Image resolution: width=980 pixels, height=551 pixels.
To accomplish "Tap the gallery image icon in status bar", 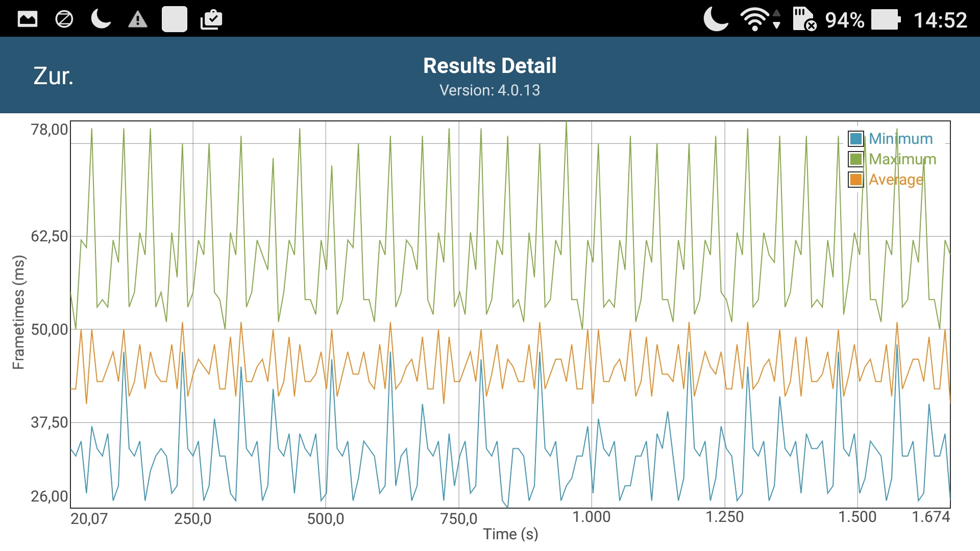I will [28, 19].
